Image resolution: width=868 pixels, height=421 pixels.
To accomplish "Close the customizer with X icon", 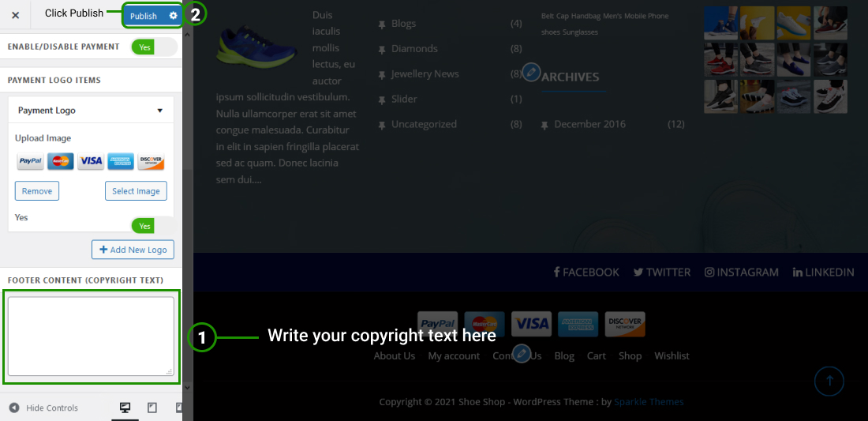I will tap(16, 16).
